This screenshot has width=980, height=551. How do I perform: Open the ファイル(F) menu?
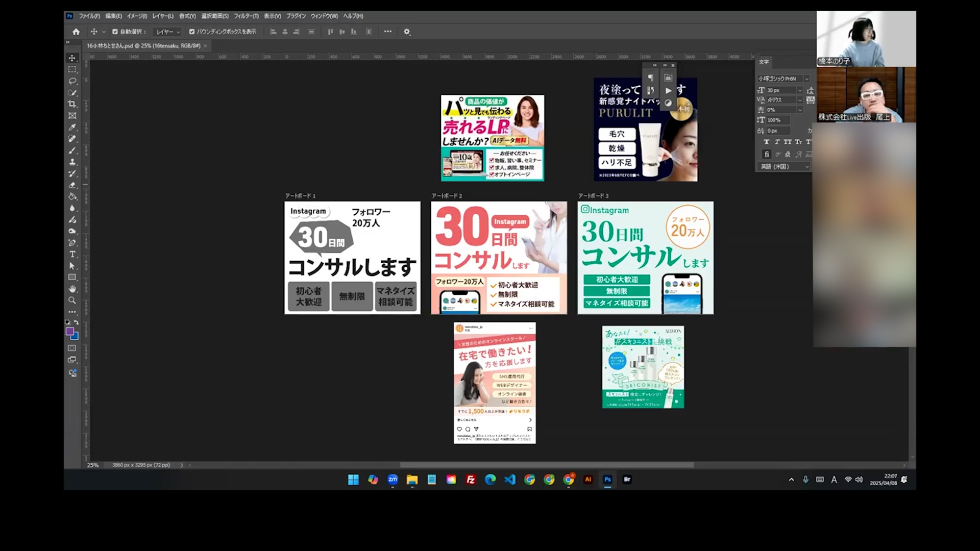[x=89, y=16]
